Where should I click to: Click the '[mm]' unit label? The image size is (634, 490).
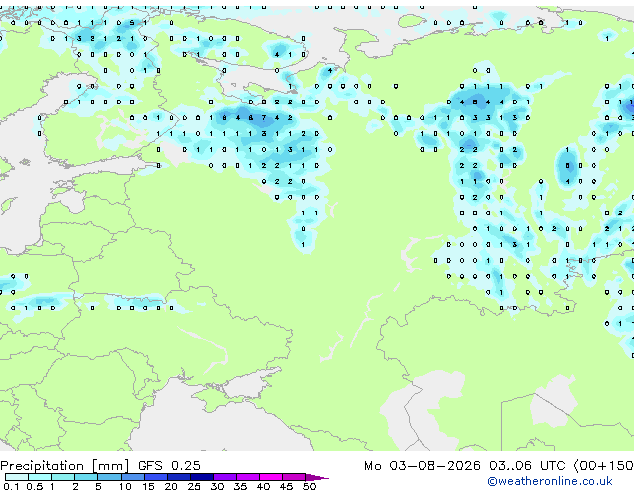point(110,466)
